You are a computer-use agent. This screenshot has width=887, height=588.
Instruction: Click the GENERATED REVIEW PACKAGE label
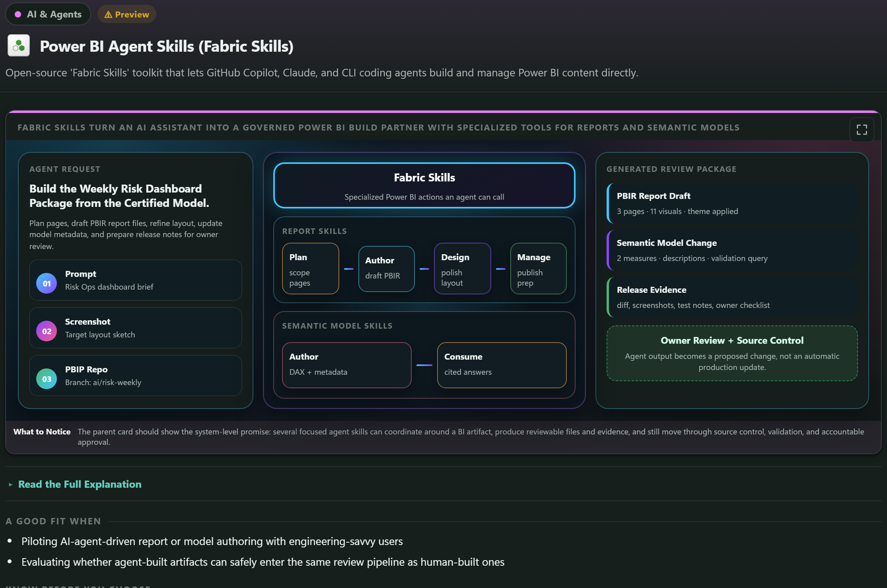[671, 169]
